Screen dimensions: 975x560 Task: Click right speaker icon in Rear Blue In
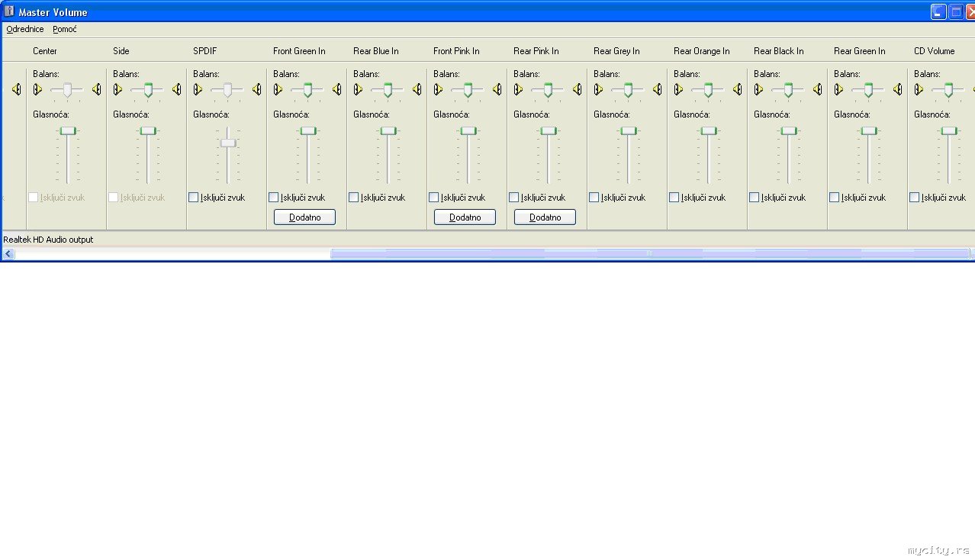pos(417,89)
